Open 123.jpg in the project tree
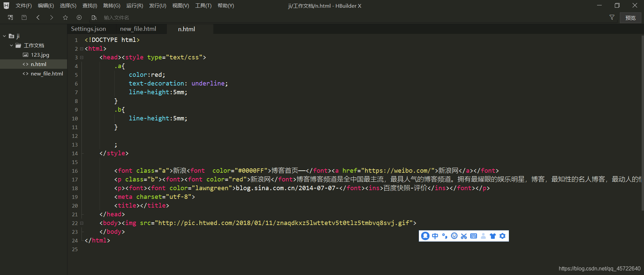Screen dimensions: 644x275 coord(40,55)
